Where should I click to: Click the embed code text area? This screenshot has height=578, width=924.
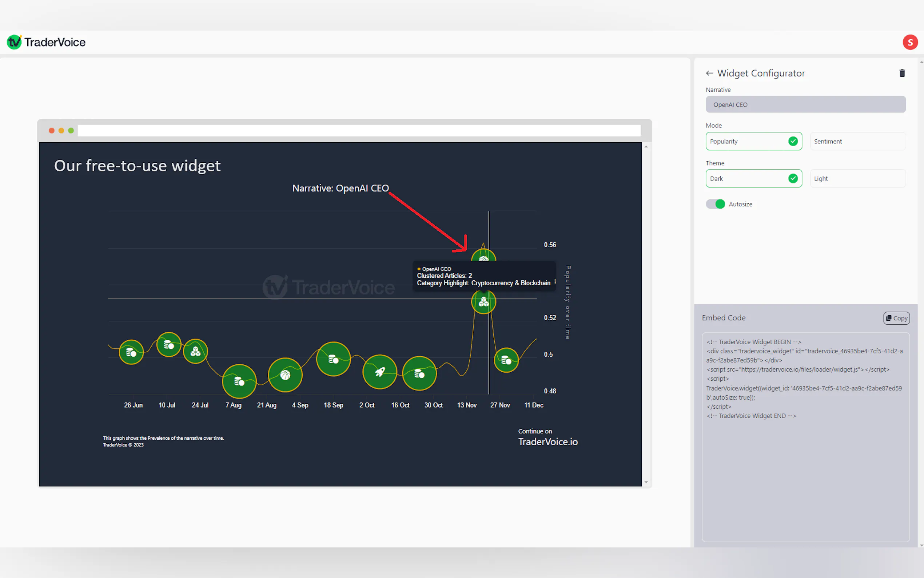click(805, 437)
